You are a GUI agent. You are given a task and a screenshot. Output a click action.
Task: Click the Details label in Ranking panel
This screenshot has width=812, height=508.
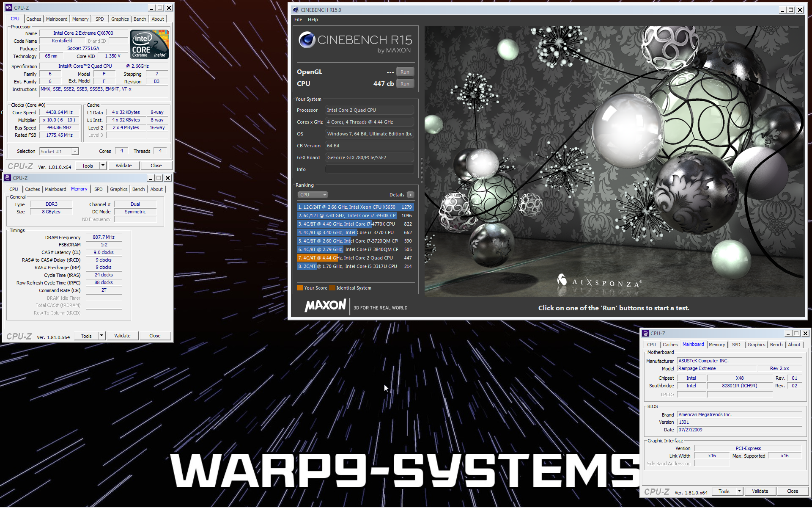(x=397, y=195)
